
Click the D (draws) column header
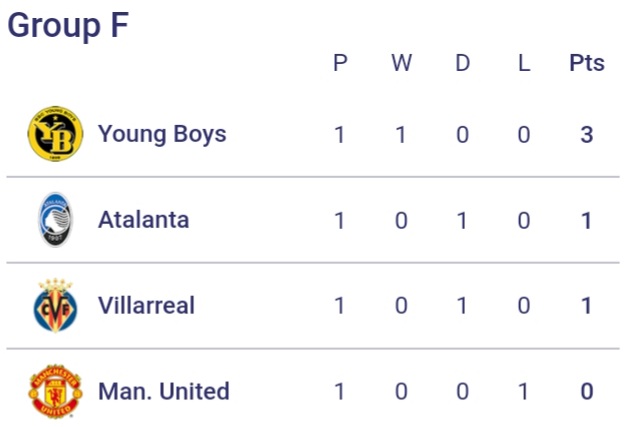pyautogui.click(x=462, y=63)
